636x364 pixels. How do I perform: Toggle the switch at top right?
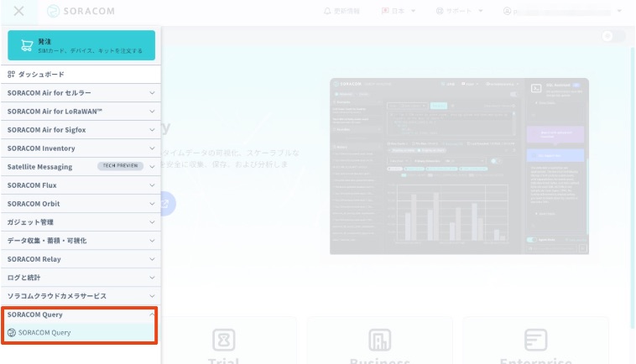[613, 36]
